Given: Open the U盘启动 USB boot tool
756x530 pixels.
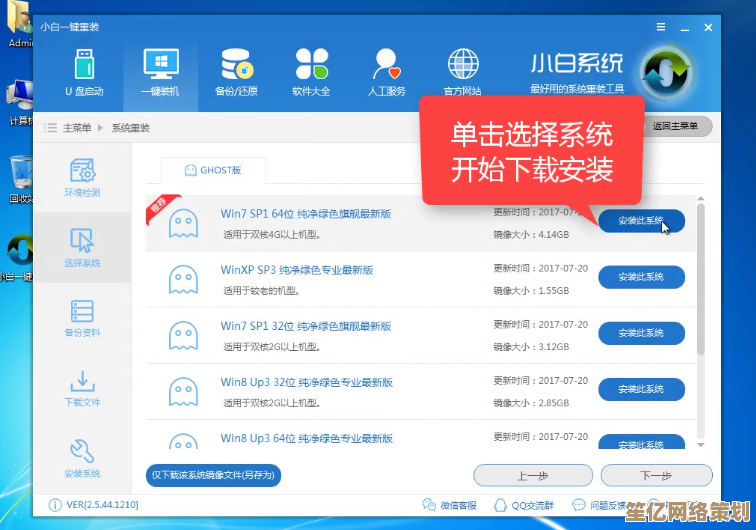Looking at the screenshot, I should point(84,71).
